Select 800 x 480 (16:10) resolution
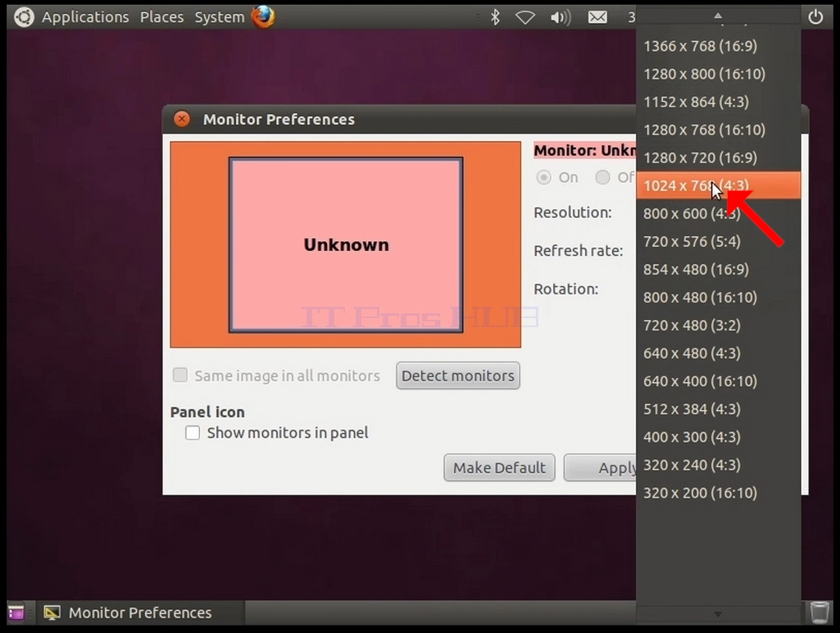This screenshot has height=633, width=840. pyautogui.click(x=719, y=297)
